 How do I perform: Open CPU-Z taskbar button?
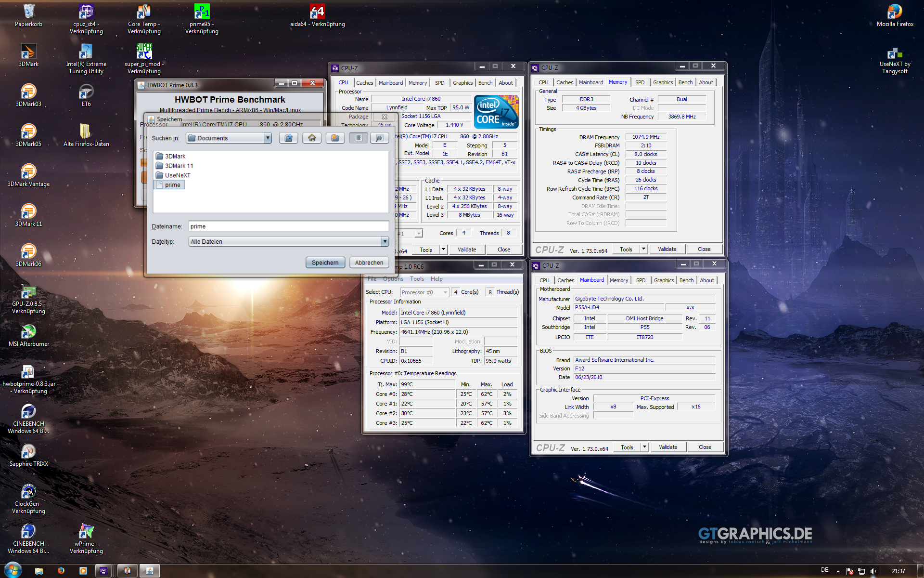pyautogui.click(x=103, y=571)
